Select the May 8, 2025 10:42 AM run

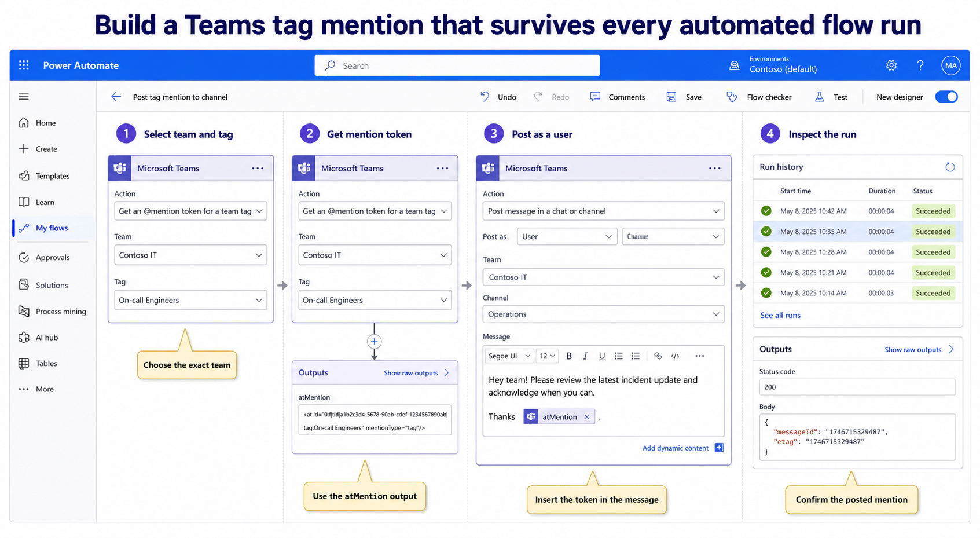click(857, 211)
